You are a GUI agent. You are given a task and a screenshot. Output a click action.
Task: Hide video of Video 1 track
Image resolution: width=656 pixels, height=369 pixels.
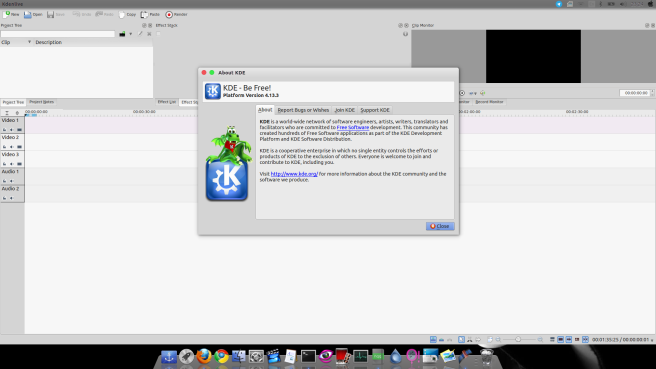point(19,130)
